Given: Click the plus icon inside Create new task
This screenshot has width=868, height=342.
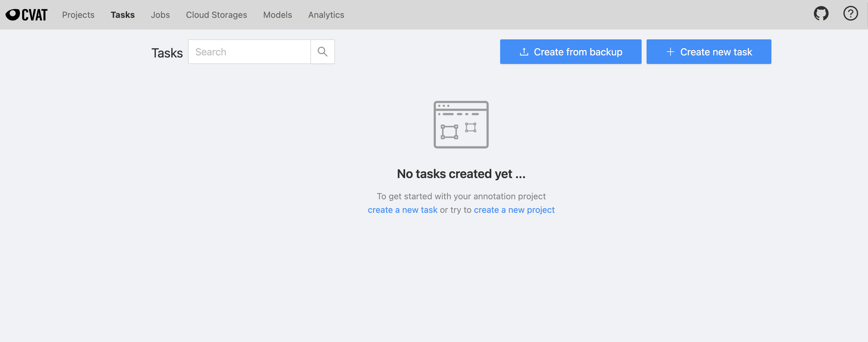Looking at the screenshot, I should pos(670,52).
